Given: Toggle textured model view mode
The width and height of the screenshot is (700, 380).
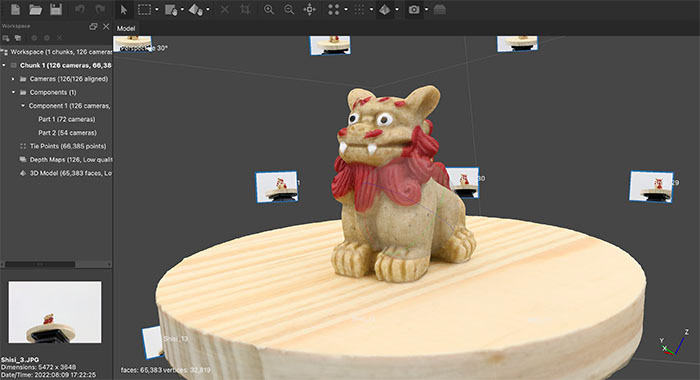Looking at the screenshot, I should click(x=384, y=9).
